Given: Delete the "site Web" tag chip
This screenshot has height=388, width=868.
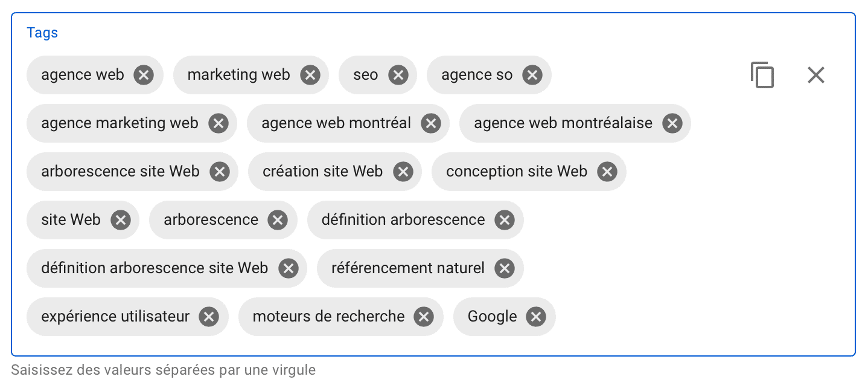Looking at the screenshot, I should pyautogui.click(x=120, y=220).
